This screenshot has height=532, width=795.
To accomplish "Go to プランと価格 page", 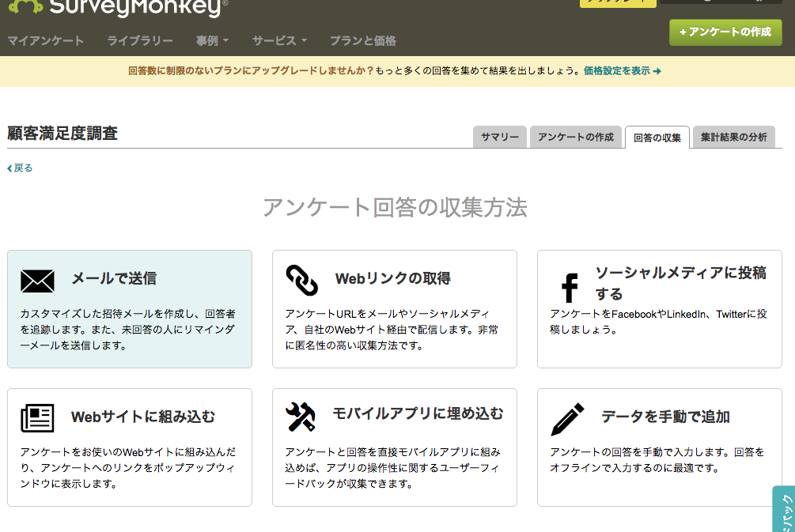I will [363, 40].
